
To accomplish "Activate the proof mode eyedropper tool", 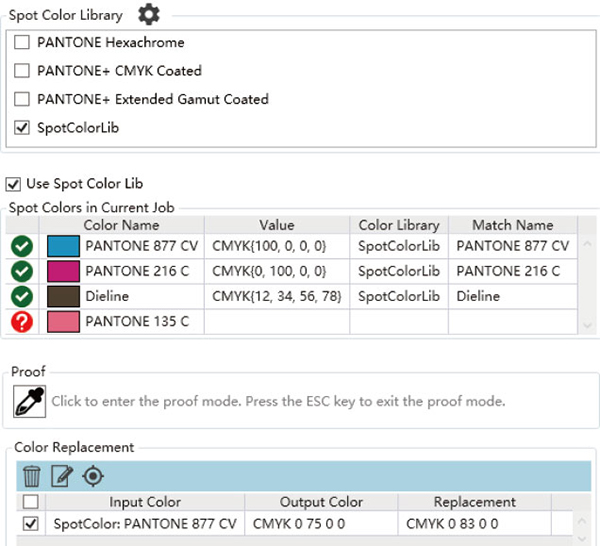I will 29,400.
